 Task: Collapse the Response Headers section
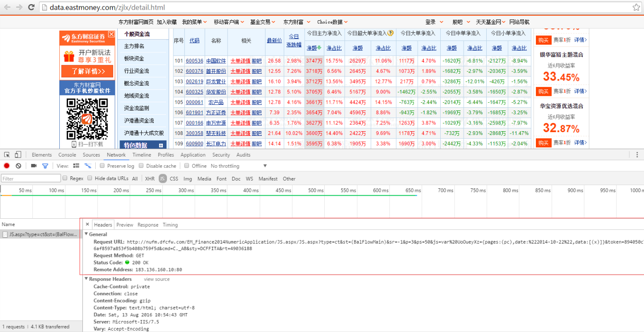coord(86,279)
